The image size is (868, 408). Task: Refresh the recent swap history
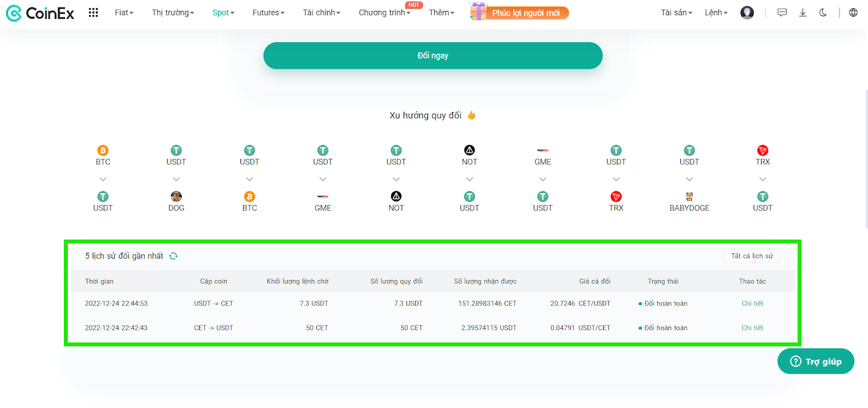pos(174,256)
